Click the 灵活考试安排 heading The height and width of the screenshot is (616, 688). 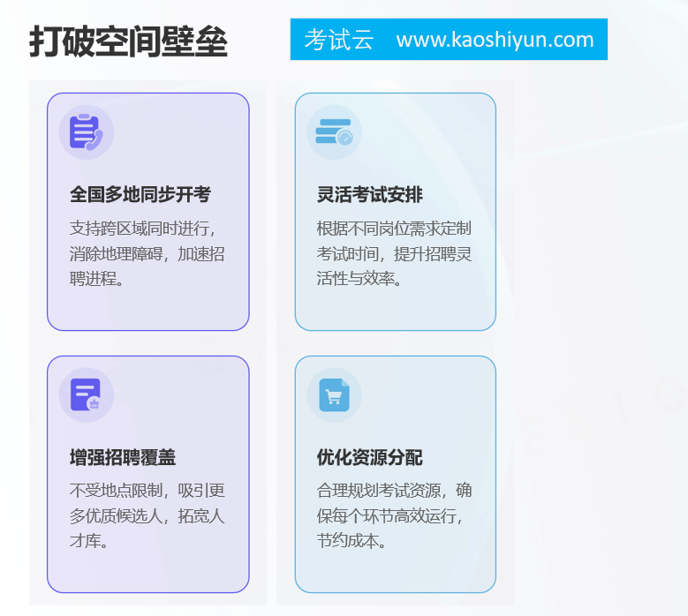370,194
